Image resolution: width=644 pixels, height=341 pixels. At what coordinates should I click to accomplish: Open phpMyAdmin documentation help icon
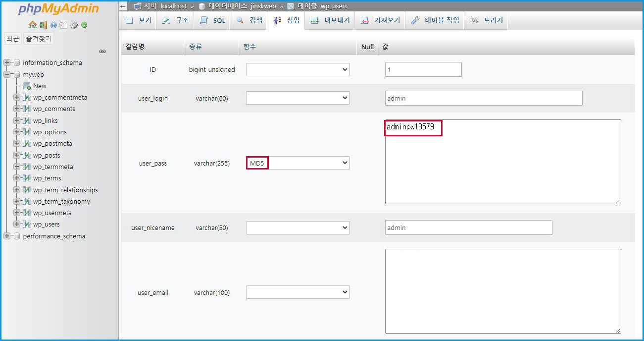click(x=53, y=25)
